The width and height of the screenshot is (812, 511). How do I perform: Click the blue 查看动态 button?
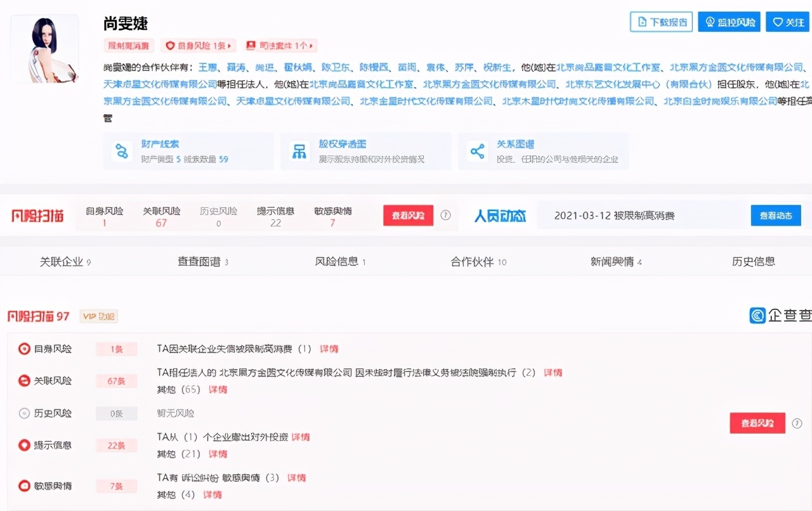coord(775,216)
